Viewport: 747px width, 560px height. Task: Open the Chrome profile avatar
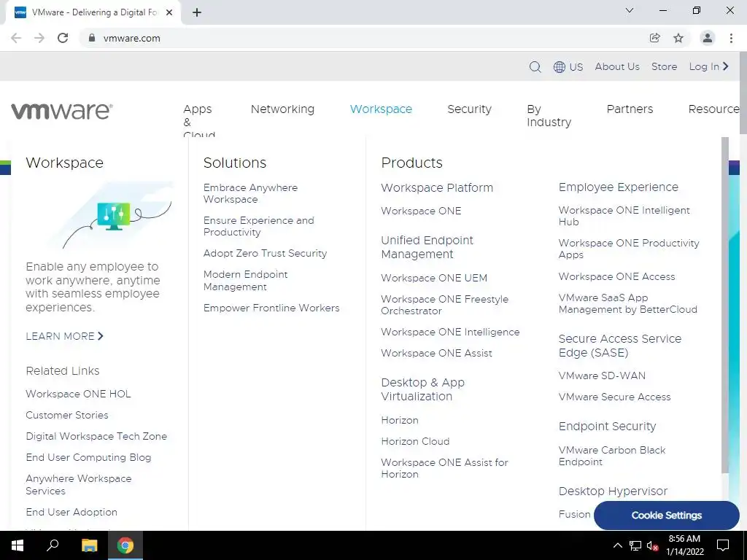pos(708,38)
